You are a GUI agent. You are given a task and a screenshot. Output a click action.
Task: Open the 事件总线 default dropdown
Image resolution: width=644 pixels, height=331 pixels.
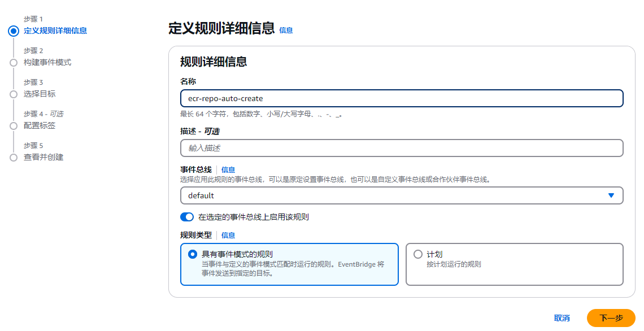click(402, 195)
